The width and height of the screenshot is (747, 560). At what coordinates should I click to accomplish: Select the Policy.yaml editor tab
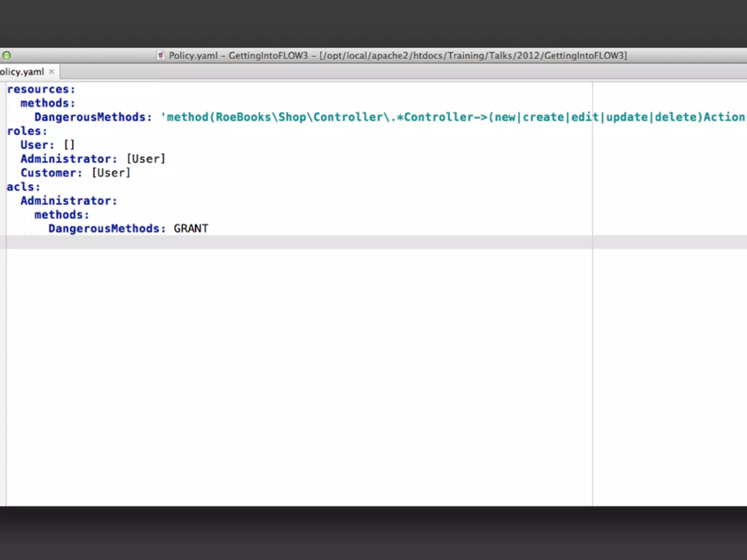pyautogui.click(x=22, y=72)
